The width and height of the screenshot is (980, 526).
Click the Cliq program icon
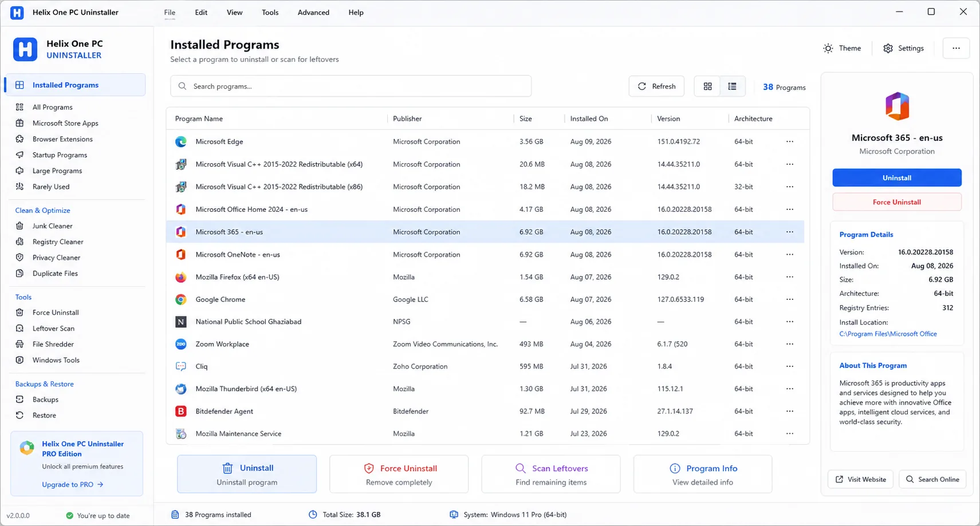point(181,366)
